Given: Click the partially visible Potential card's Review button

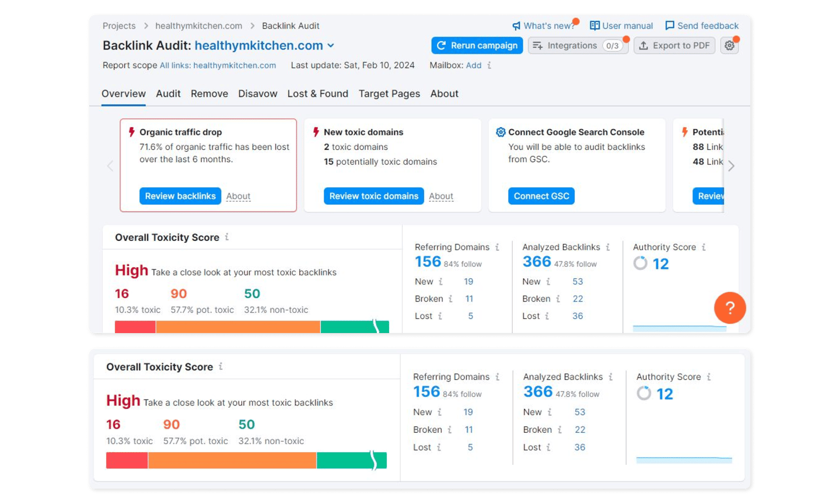Looking at the screenshot, I should [x=708, y=196].
